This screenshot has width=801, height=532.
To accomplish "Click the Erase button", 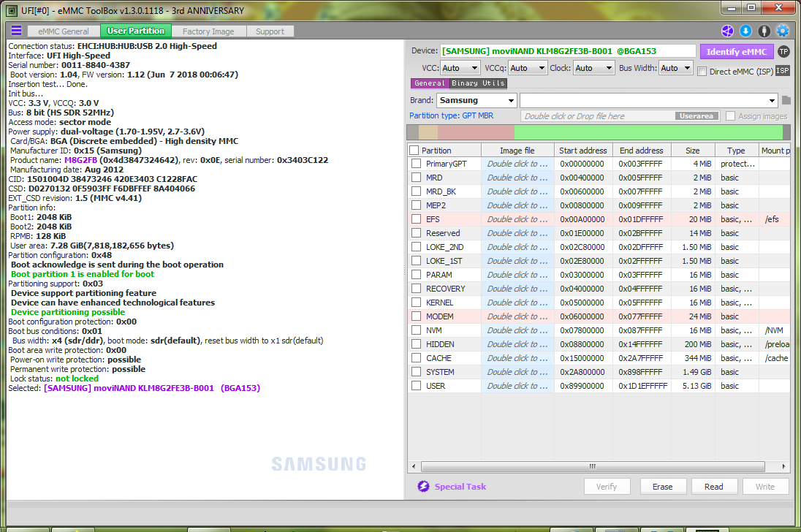I will [663, 487].
